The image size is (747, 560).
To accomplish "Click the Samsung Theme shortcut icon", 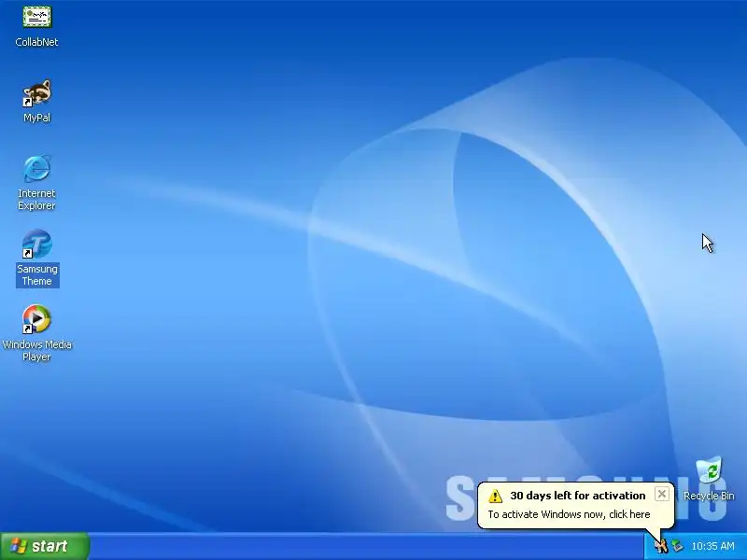I will [x=36, y=244].
